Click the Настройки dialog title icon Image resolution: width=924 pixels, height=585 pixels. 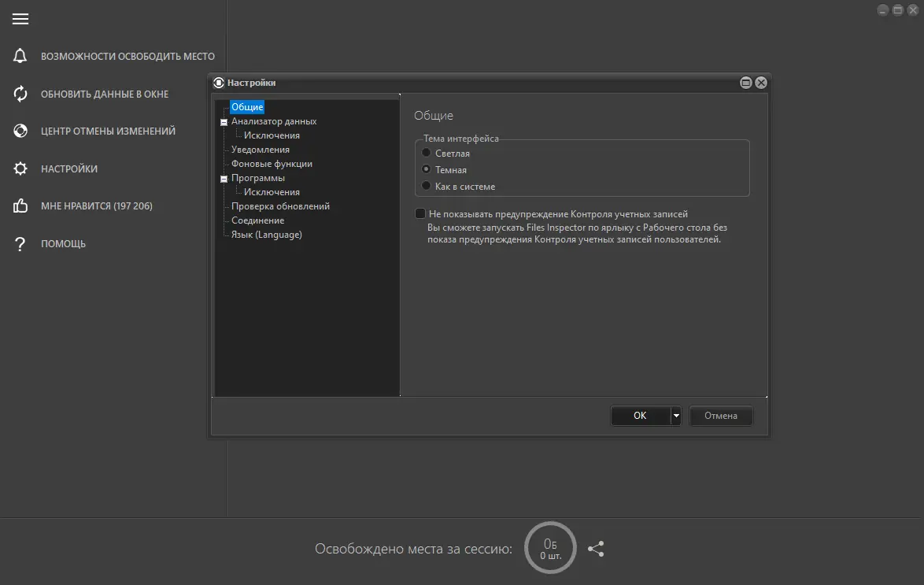(x=219, y=83)
